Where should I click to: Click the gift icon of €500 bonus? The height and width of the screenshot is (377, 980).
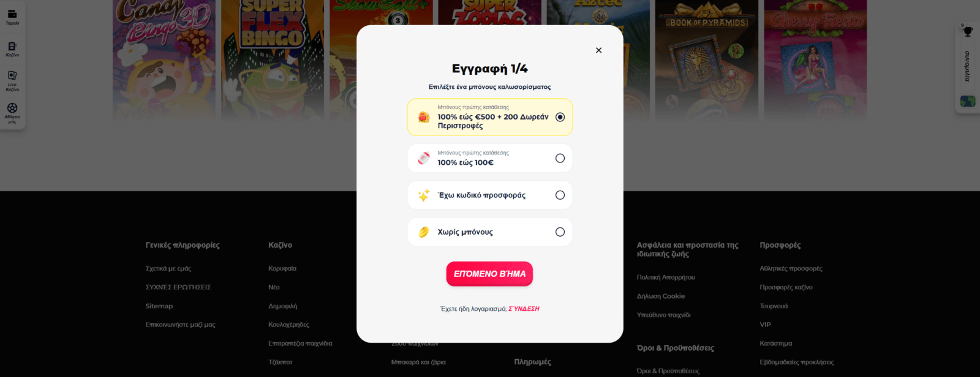[423, 117]
